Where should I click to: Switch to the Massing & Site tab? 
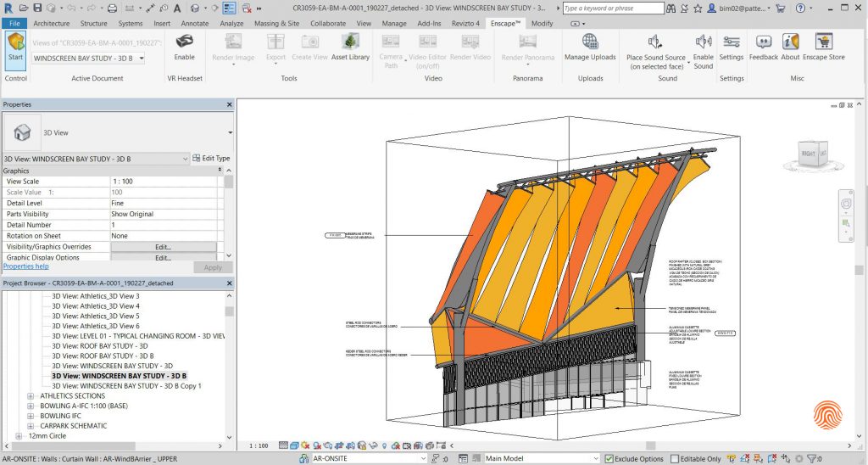(276, 23)
